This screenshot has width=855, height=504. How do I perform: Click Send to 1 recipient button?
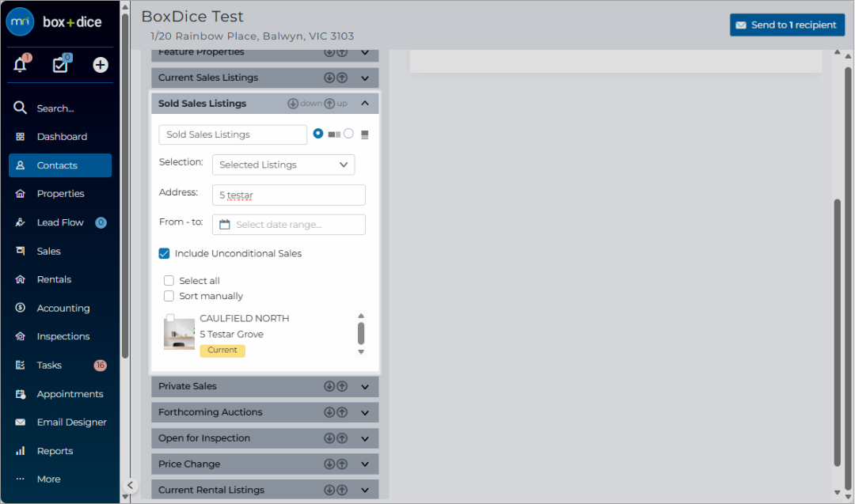(788, 25)
